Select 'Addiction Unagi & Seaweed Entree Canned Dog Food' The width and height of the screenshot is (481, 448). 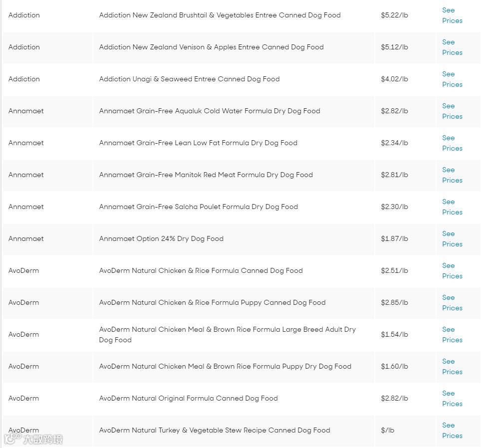(x=189, y=79)
